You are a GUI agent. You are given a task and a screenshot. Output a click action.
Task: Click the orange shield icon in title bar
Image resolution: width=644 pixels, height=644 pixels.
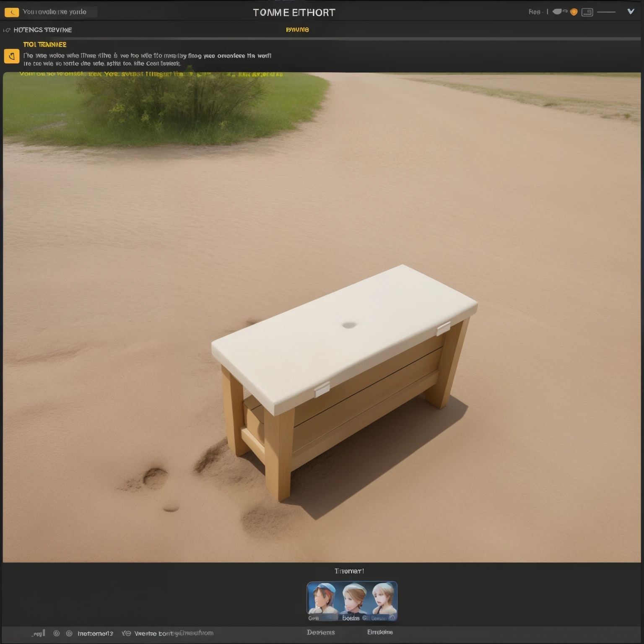click(574, 12)
